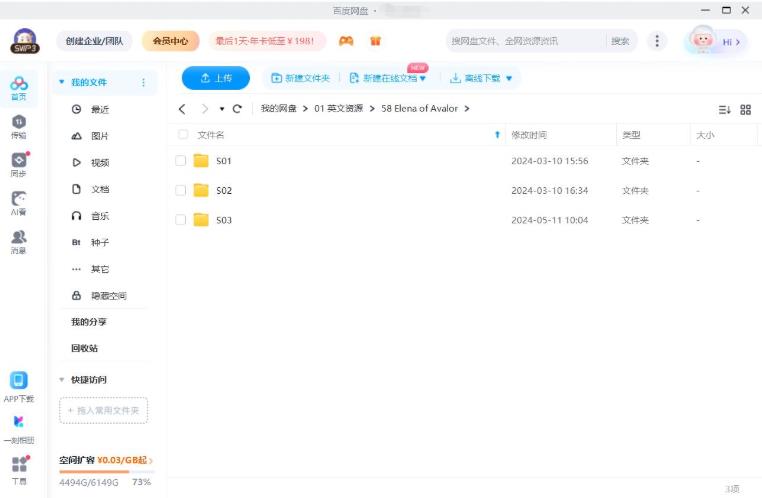Open the three-dot menu beside search

[657, 41]
